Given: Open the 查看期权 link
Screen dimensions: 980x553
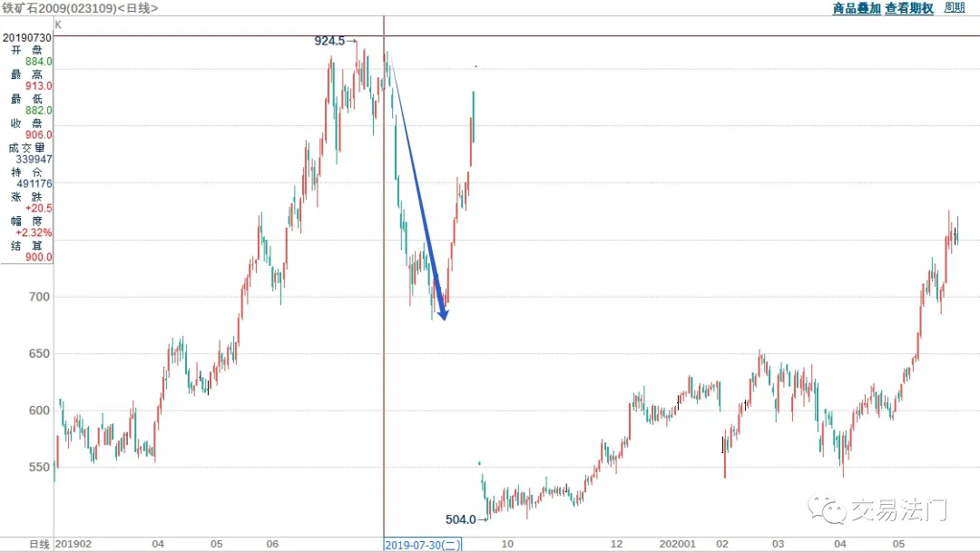Looking at the screenshot, I should pyautogui.click(x=909, y=8).
